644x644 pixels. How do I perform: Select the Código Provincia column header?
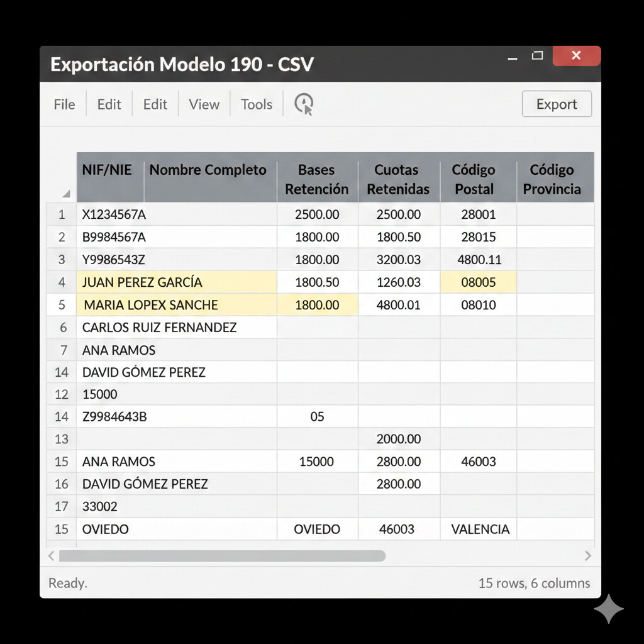pos(555,177)
